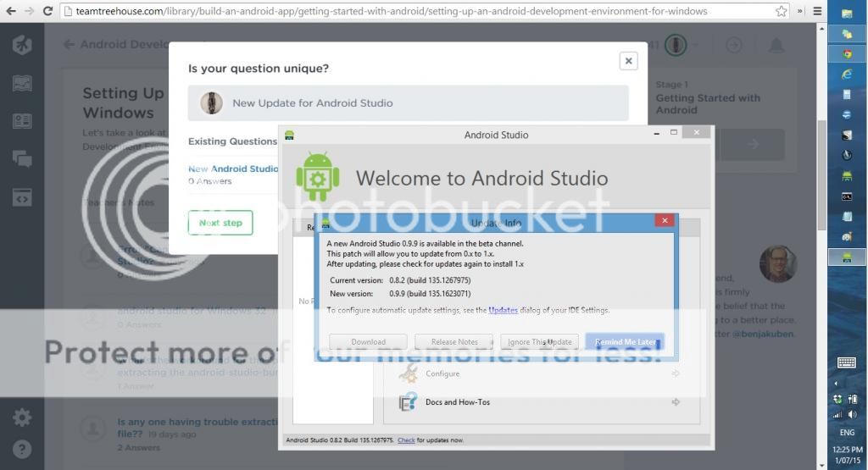The image size is (868, 470).
Task: Choose Remind Me Later
Action: (625, 342)
